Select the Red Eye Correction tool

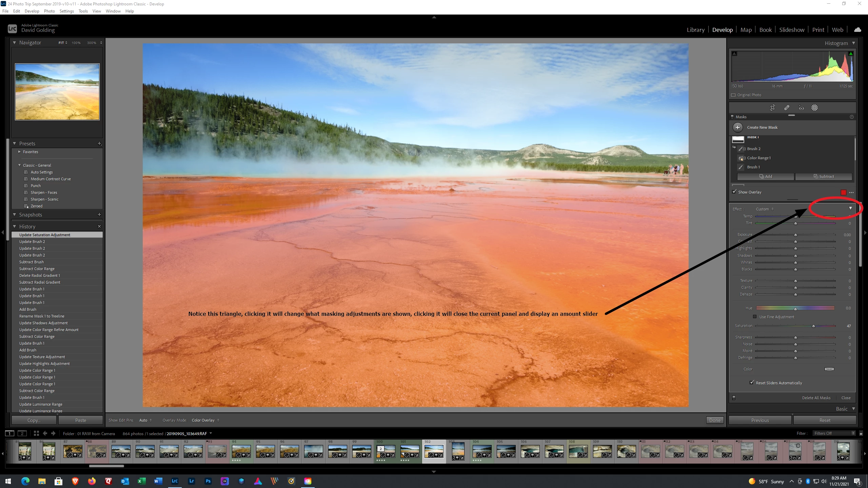801,108
